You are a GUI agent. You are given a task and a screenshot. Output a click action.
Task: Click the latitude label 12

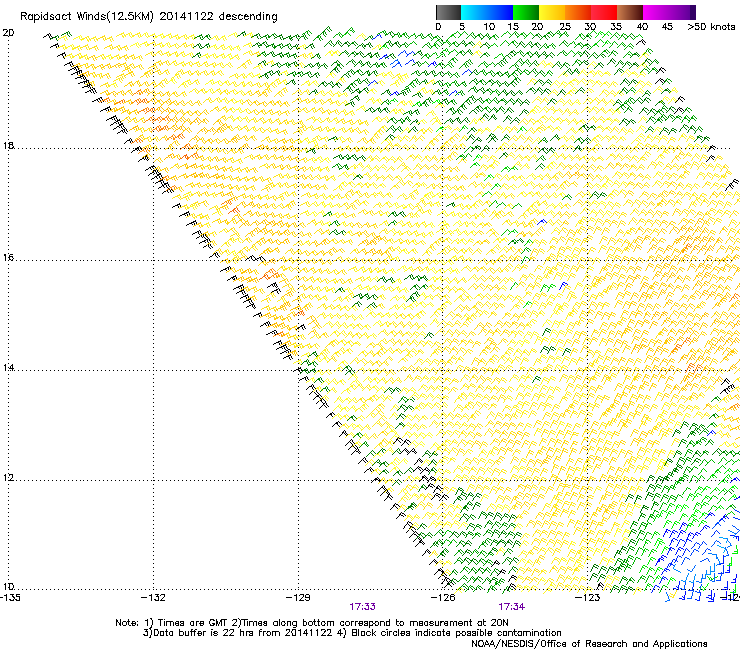[x=8, y=478]
